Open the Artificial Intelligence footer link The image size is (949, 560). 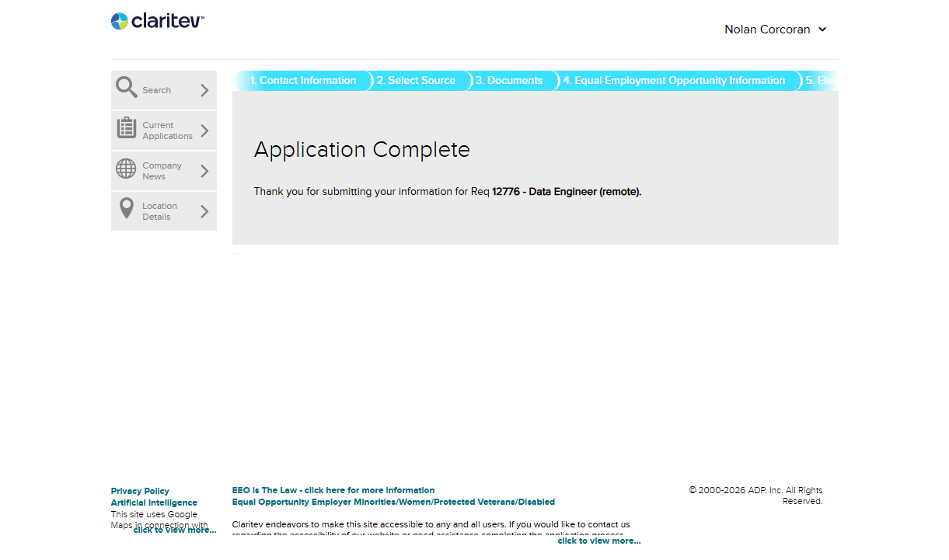[154, 503]
